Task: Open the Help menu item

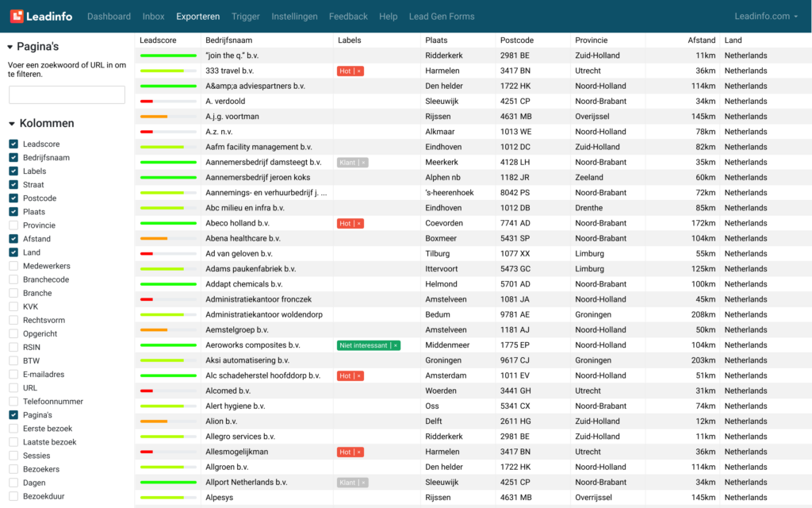Action: pyautogui.click(x=388, y=17)
